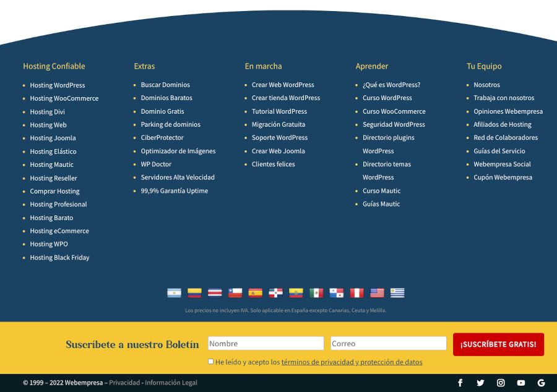Open términos de privacidad y protección link

point(352,362)
